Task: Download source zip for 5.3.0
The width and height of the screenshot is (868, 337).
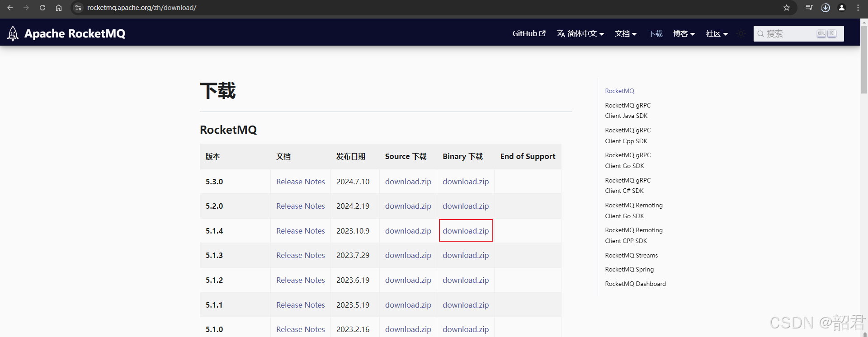Action: (x=408, y=182)
